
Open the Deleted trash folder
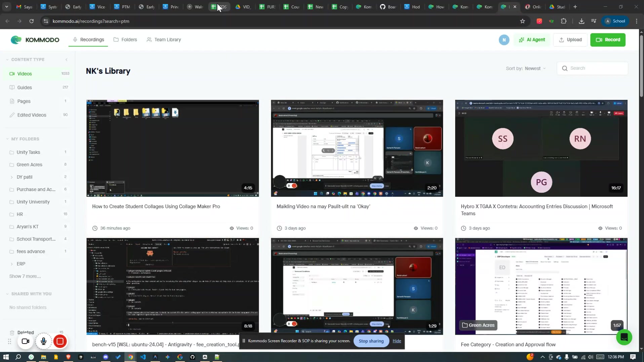pyautogui.click(x=25, y=332)
